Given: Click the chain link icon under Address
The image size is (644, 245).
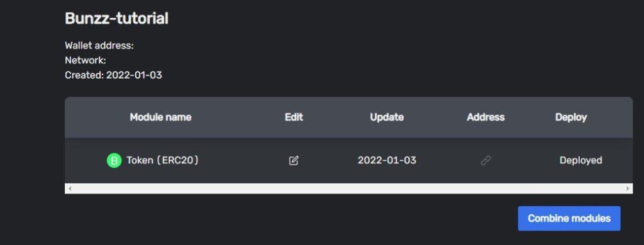Looking at the screenshot, I should coord(486,160).
